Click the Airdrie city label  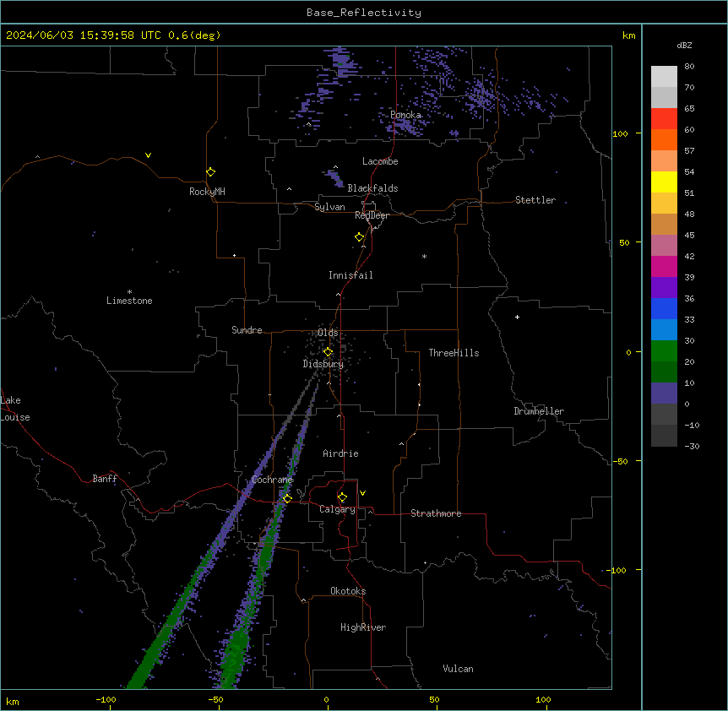pos(340,453)
